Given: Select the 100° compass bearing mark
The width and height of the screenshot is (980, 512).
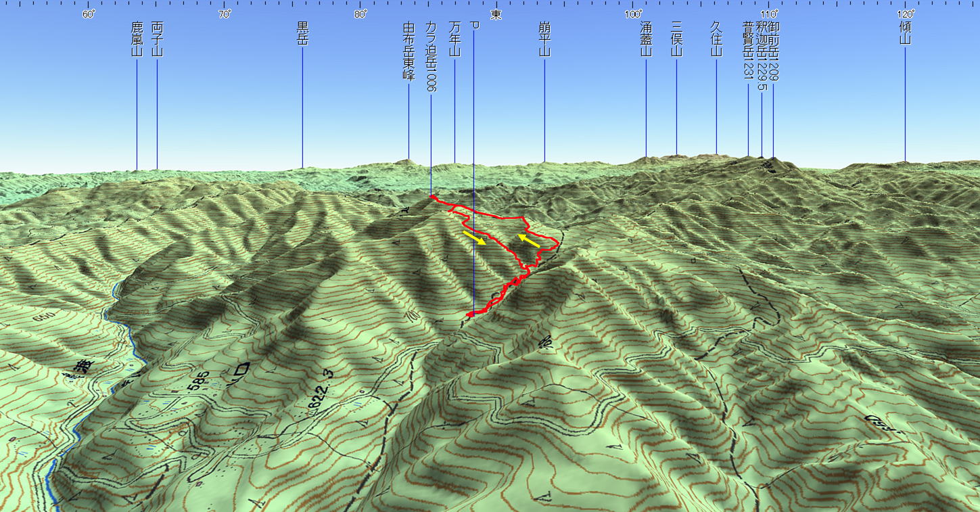Looking at the screenshot, I should point(634,15).
